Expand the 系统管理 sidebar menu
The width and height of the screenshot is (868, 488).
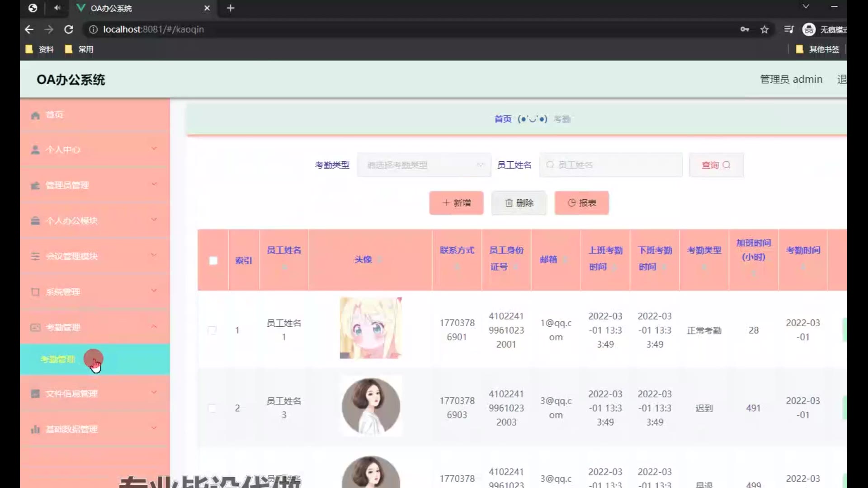pos(95,292)
